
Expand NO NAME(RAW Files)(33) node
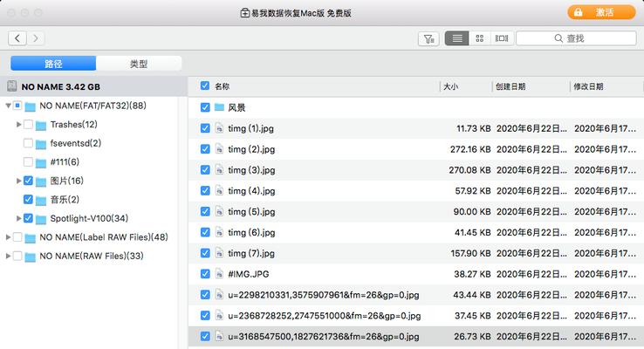tap(8, 257)
